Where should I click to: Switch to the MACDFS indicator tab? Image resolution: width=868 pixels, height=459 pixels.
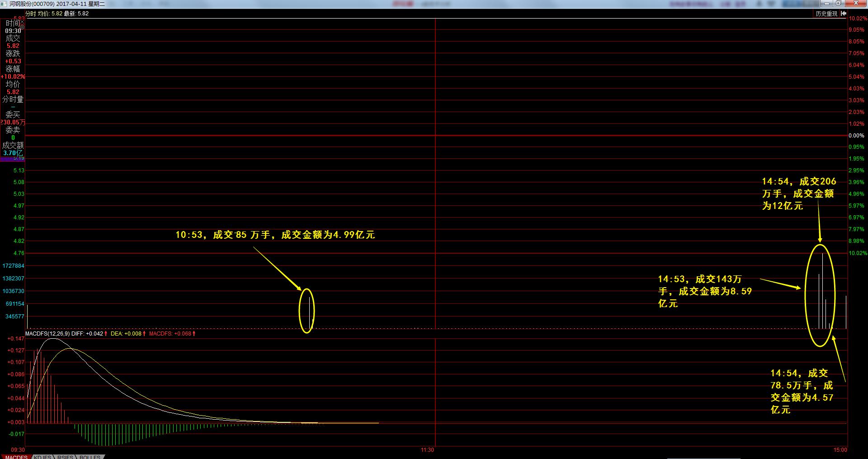tap(16, 457)
